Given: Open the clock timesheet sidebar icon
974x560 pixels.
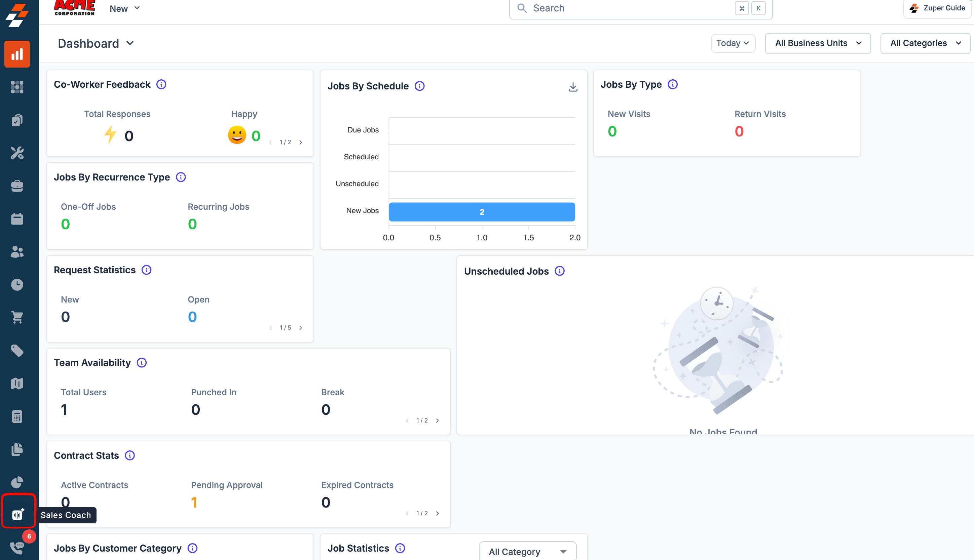Looking at the screenshot, I should [x=17, y=285].
